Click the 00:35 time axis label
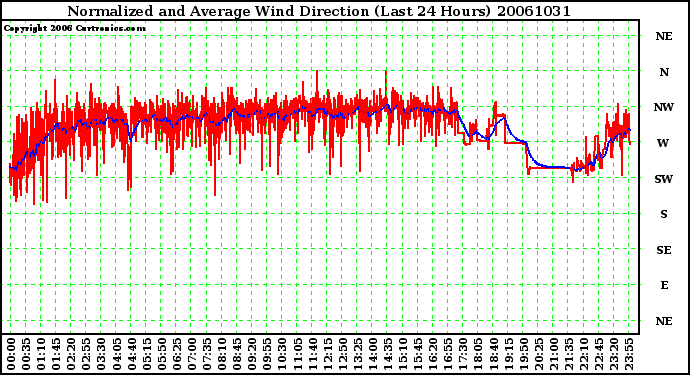This screenshot has height=375, width=690. coord(26,354)
